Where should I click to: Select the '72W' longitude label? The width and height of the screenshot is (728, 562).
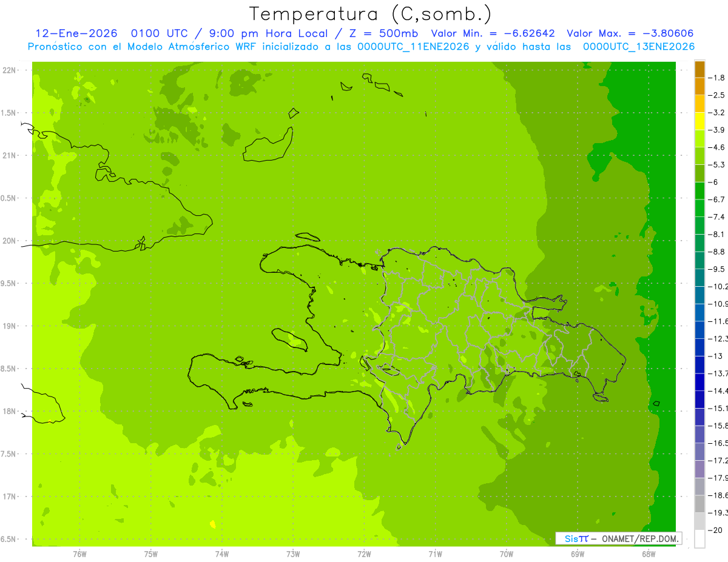tap(364, 554)
